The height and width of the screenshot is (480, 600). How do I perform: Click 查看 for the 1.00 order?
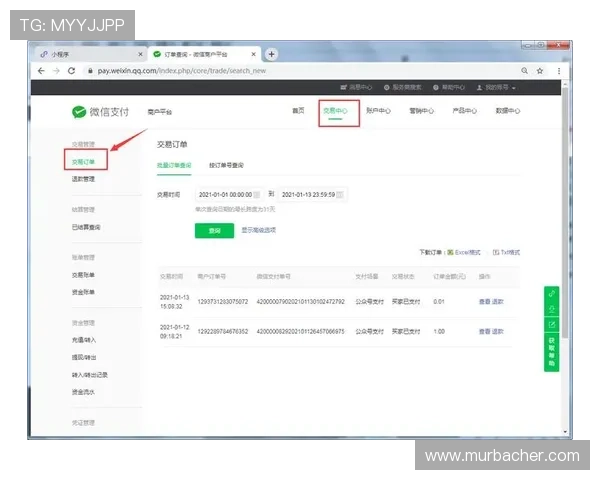click(484, 331)
